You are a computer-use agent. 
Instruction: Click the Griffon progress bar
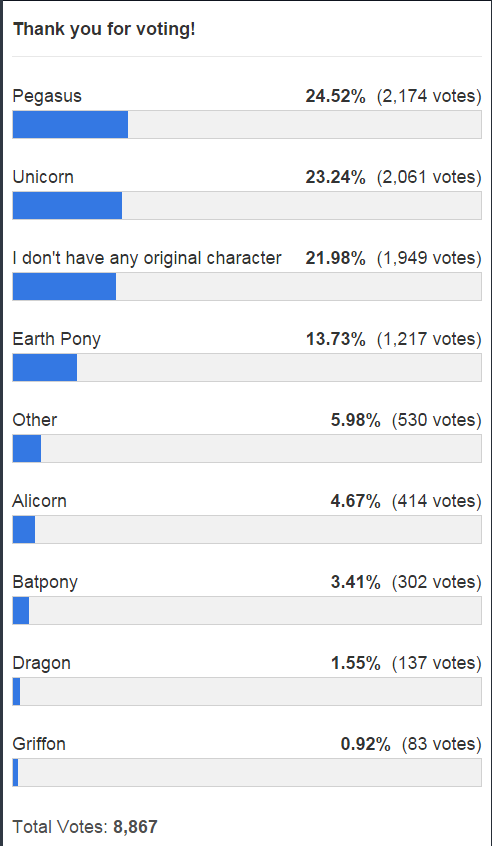tap(247, 772)
